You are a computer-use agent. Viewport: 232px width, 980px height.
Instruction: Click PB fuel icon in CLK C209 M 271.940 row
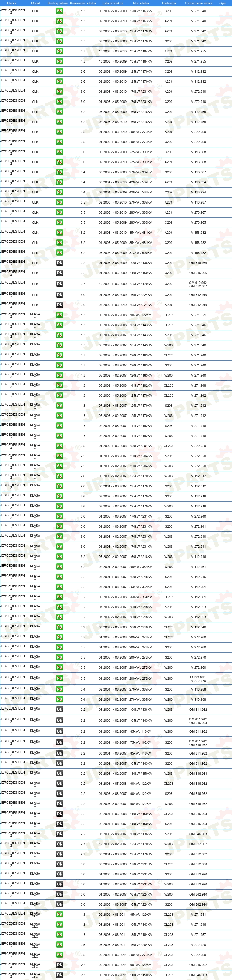[x=59, y=11]
